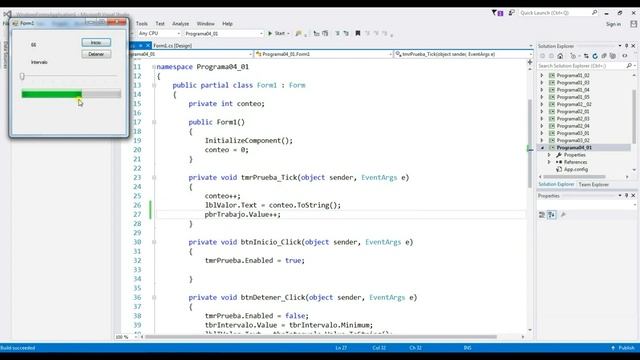640x360 pixels.
Task: Click the Detener button in Form1
Action: tap(96, 54)
